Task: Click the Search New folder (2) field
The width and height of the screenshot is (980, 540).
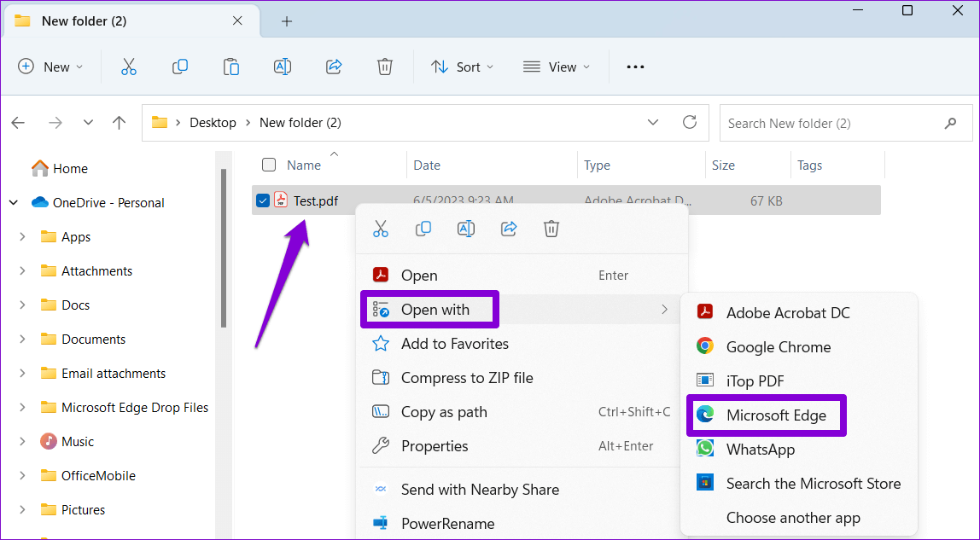Action: [x=832, y=123]
